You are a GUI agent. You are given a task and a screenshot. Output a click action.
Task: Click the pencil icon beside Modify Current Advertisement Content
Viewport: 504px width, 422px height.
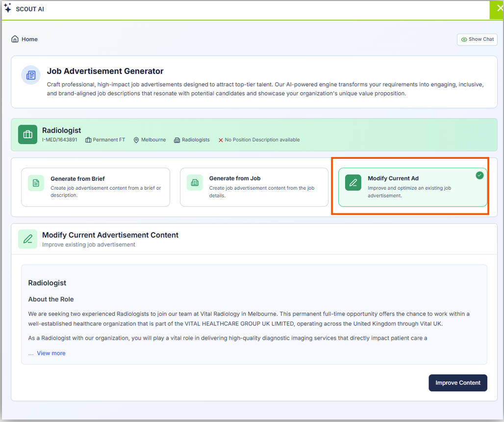(x=28, y=239)
